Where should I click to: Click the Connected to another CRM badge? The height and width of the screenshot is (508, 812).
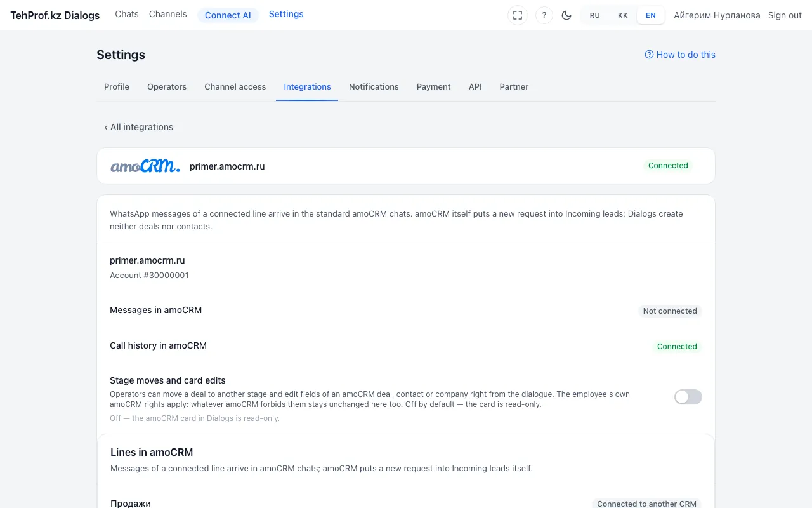pos(647,504)
